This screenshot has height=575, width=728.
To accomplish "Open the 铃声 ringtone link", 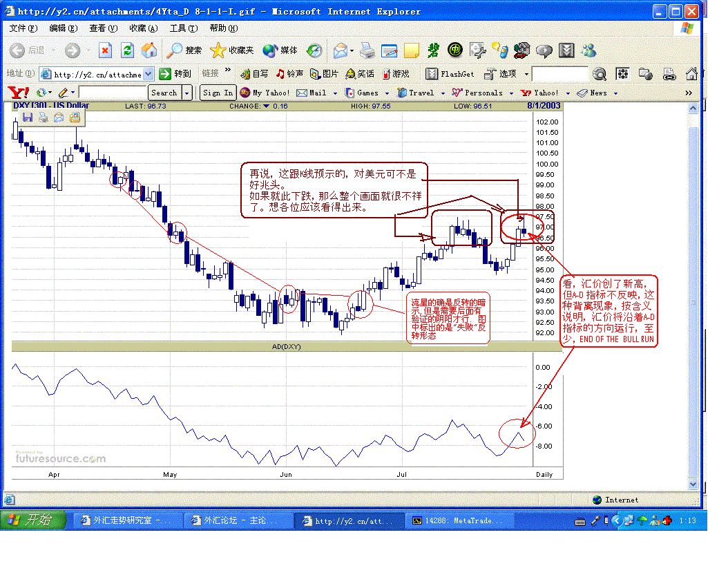I will coord(289,74).
